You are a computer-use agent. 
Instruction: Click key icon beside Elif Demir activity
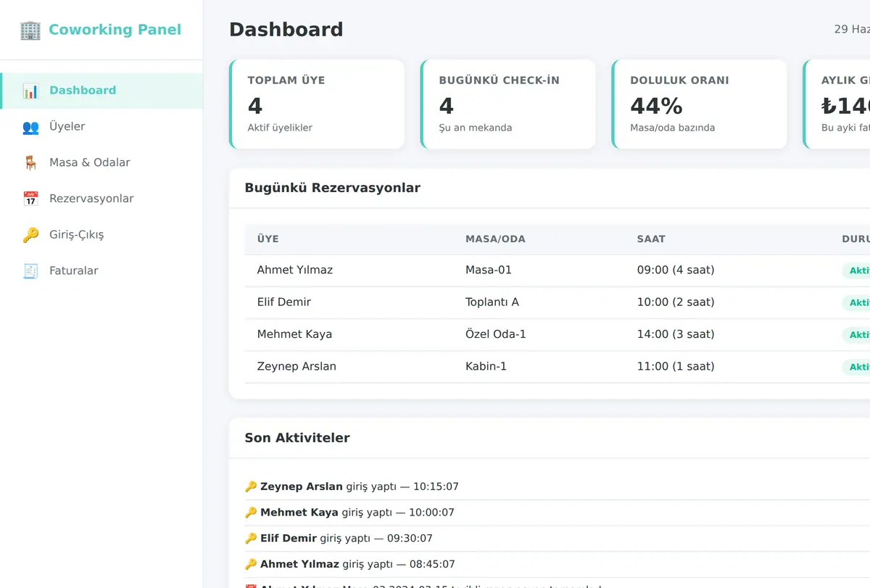coord(251,538)
